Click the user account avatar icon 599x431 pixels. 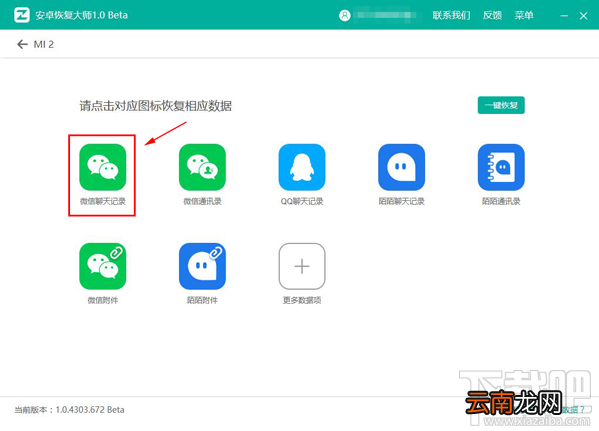(345, 15)
